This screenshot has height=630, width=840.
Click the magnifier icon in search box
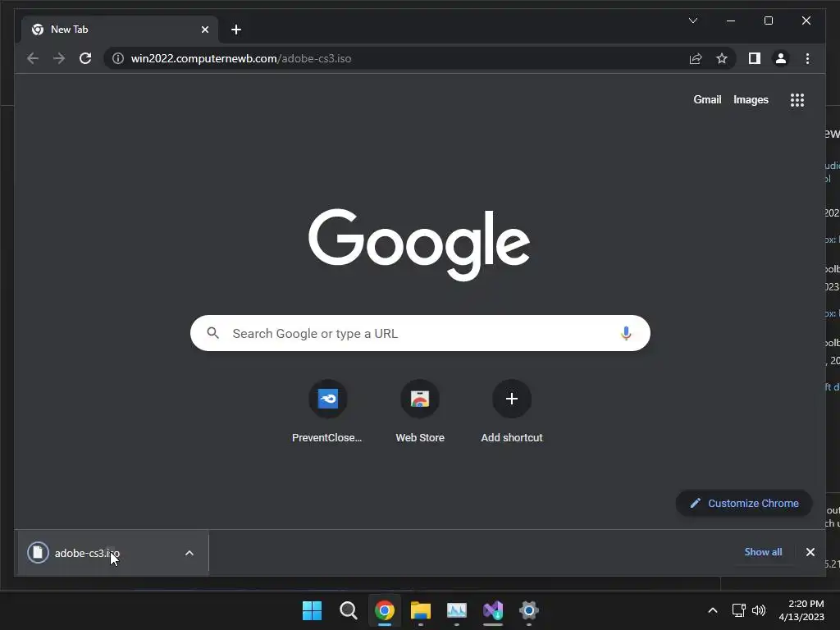pos(212,333)
